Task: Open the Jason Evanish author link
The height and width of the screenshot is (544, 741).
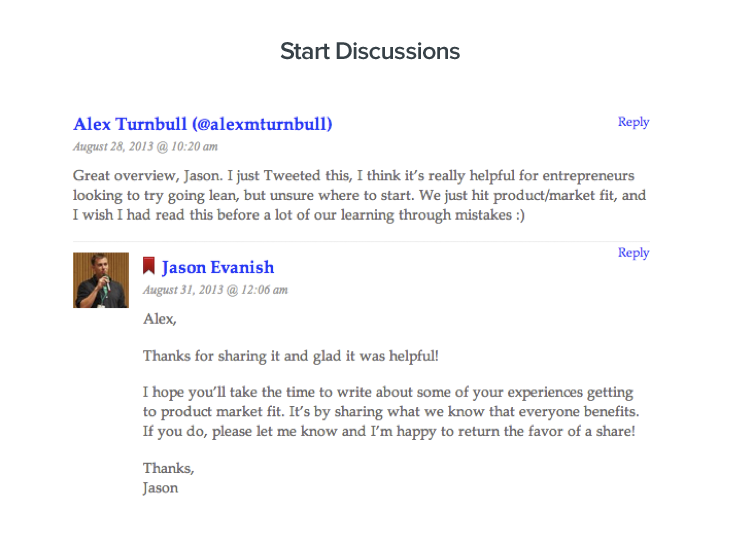Action: pos(218,268)
